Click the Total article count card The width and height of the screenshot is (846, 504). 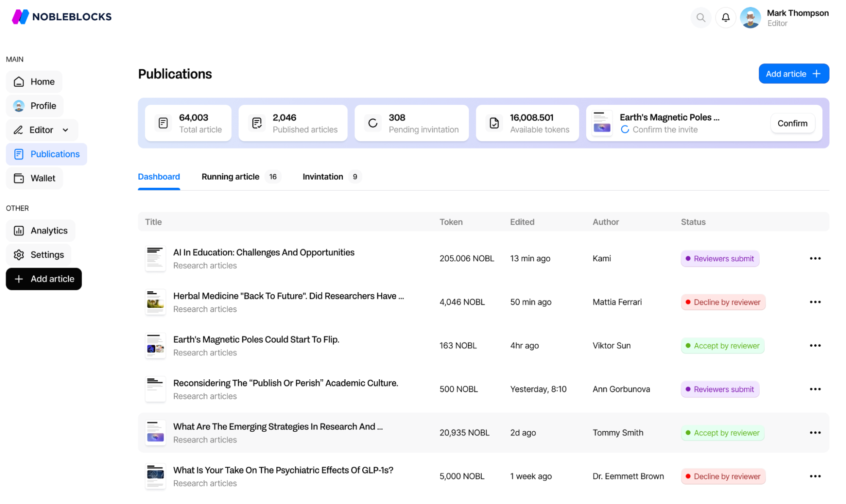pyautogui.click(x=188, y=123)
